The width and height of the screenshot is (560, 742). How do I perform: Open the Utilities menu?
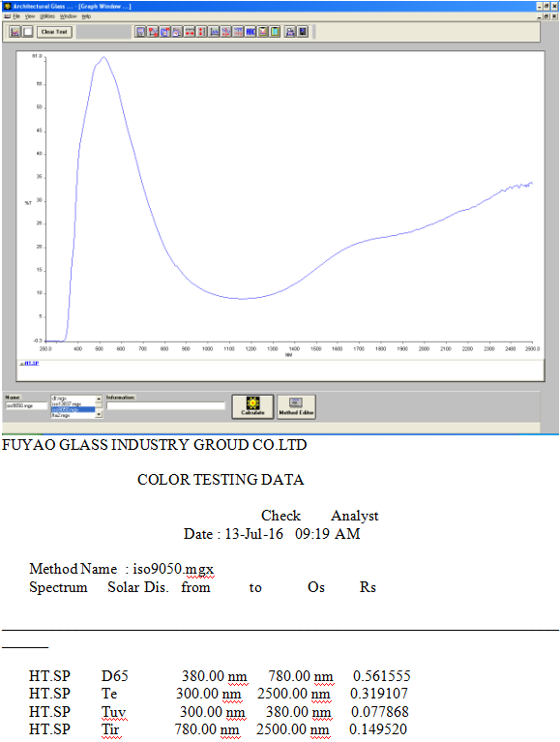pos(47,16)
